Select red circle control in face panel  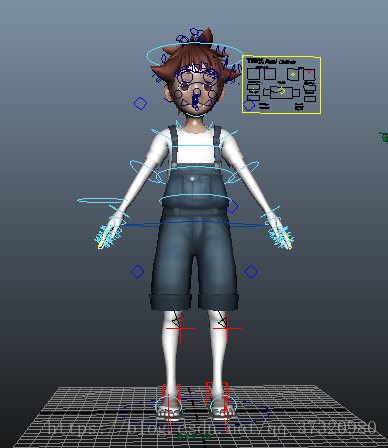pos(309,71)
